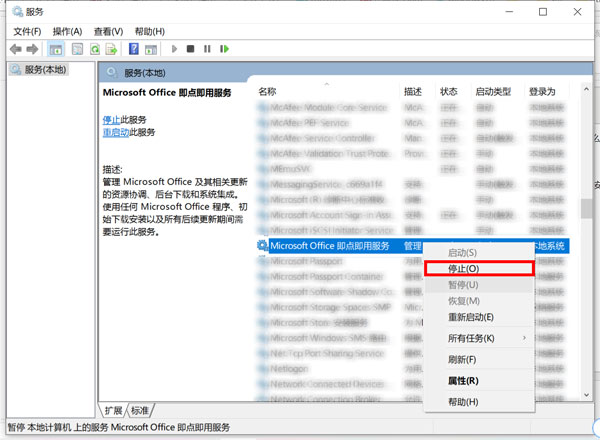Select Microsoft iSCSI Initiator Service row
600x440 pixels.
413,230
